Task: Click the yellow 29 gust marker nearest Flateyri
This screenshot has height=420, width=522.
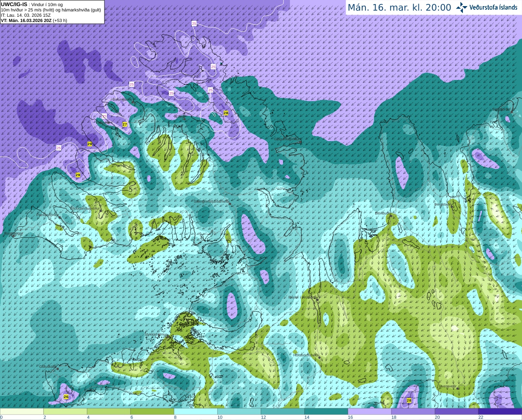Action: pos(90,144)
